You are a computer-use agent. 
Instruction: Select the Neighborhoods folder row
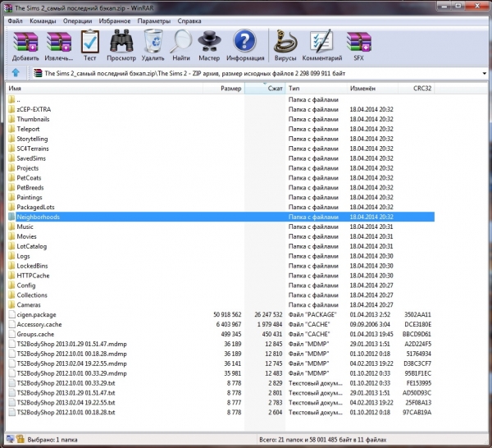221,217
